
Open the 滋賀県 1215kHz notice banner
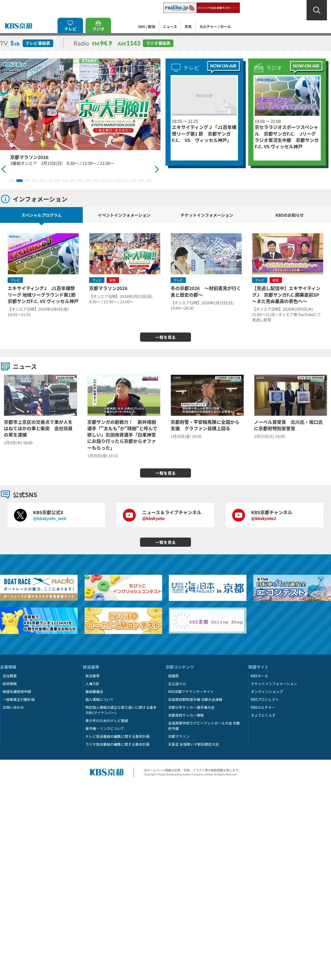click(39, 621)
